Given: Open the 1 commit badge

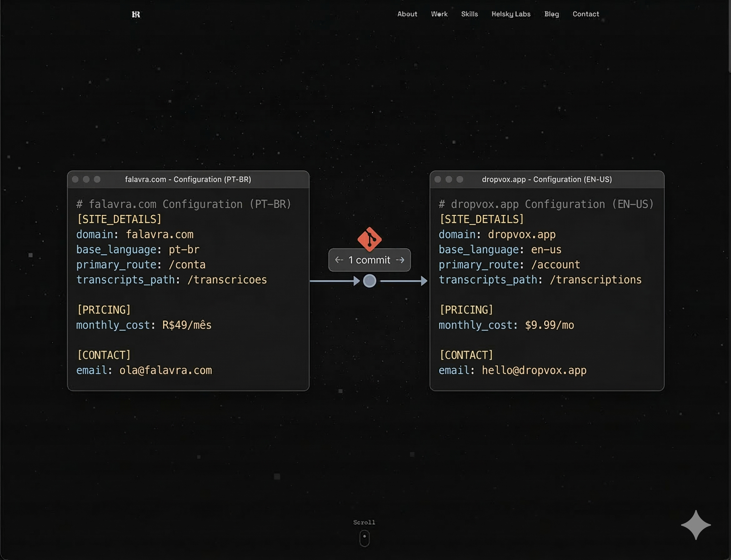Looking at the screenshot, I should click(369, 260).
